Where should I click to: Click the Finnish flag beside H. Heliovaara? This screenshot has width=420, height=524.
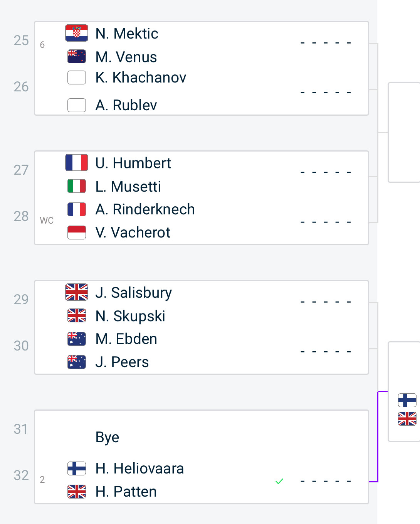(x=77, y=468)
